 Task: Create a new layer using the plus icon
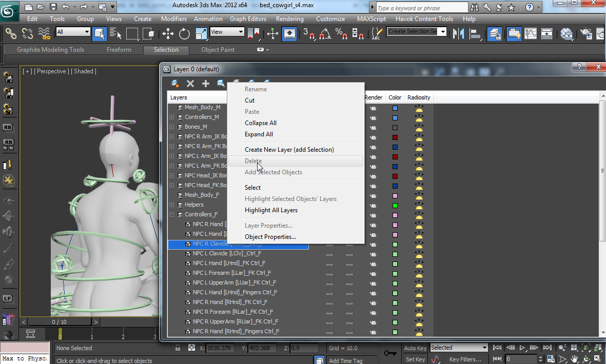[205, 83]
